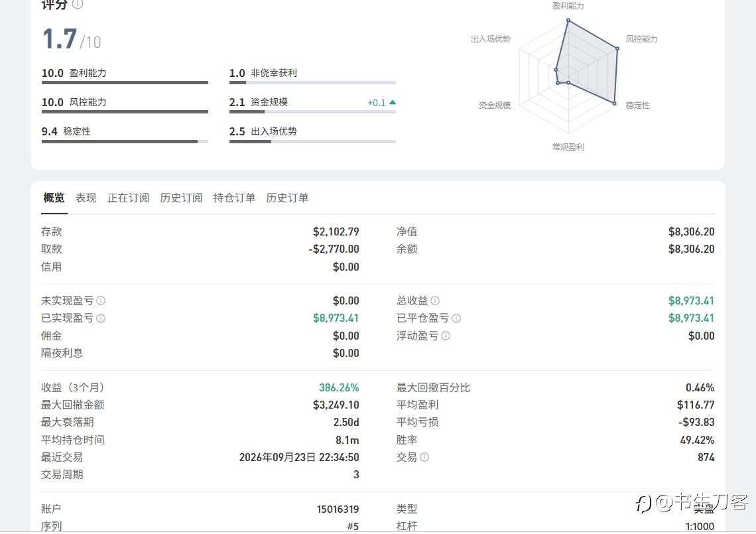Click the 9.4 稳定性 score label
The width and height of the screenshot is (756, 534).
[x=66, y=131]
